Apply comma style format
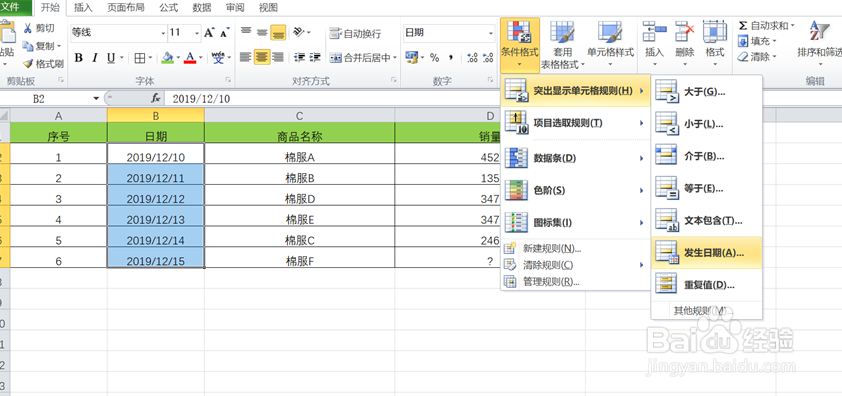Image resolution: width=842 pixels, height=396 pixels. (x=451, y=57)
